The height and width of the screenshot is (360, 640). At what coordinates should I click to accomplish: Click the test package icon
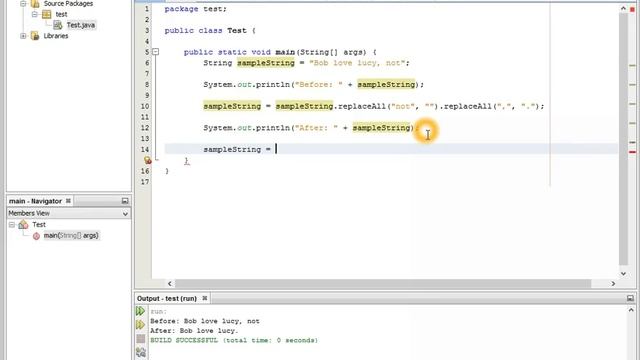click(47, 14)
